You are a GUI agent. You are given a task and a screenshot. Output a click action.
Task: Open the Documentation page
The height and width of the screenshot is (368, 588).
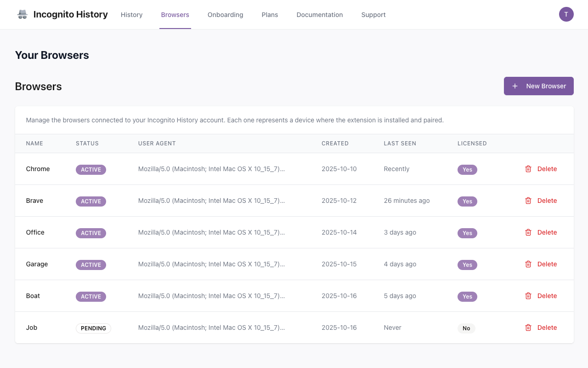[319, 15]
